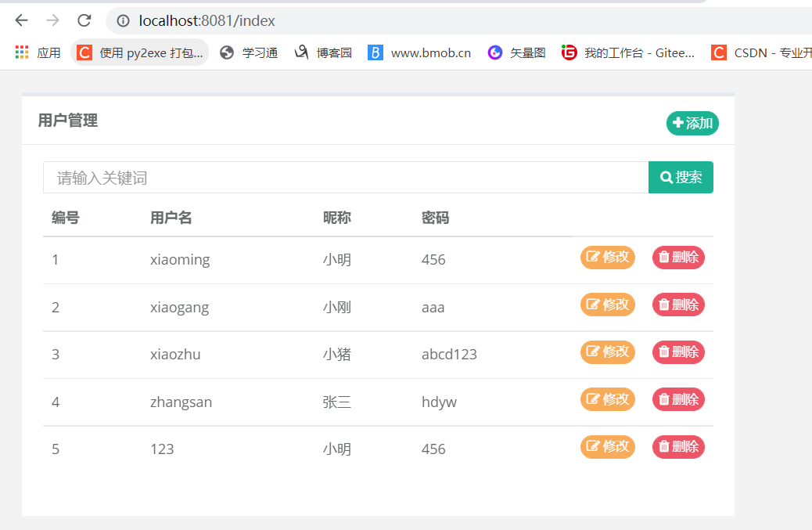Select the 小猪 nickname cell
The height and width of the screenshot is (530, 812).
[x=337, y=355]
